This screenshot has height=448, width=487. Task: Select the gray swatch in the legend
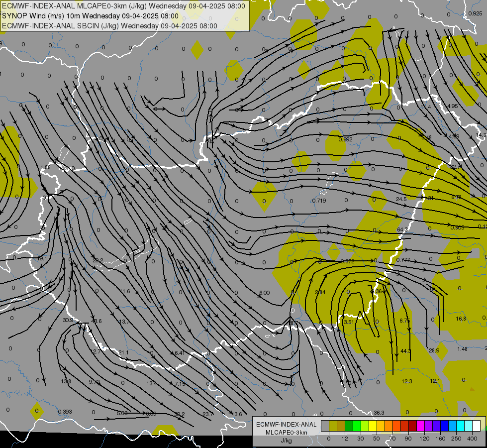(x=325, y=426)
